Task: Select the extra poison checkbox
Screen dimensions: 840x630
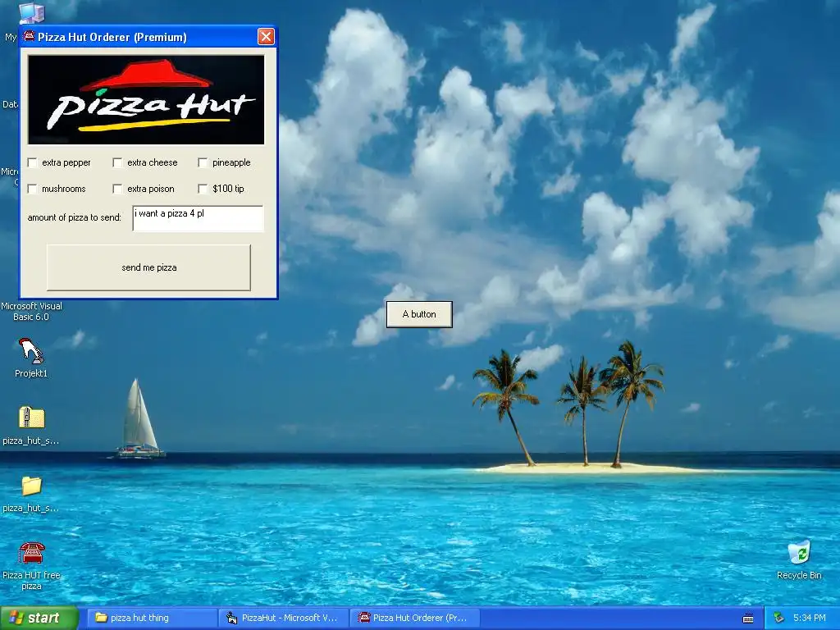Action: coord(117,189)
